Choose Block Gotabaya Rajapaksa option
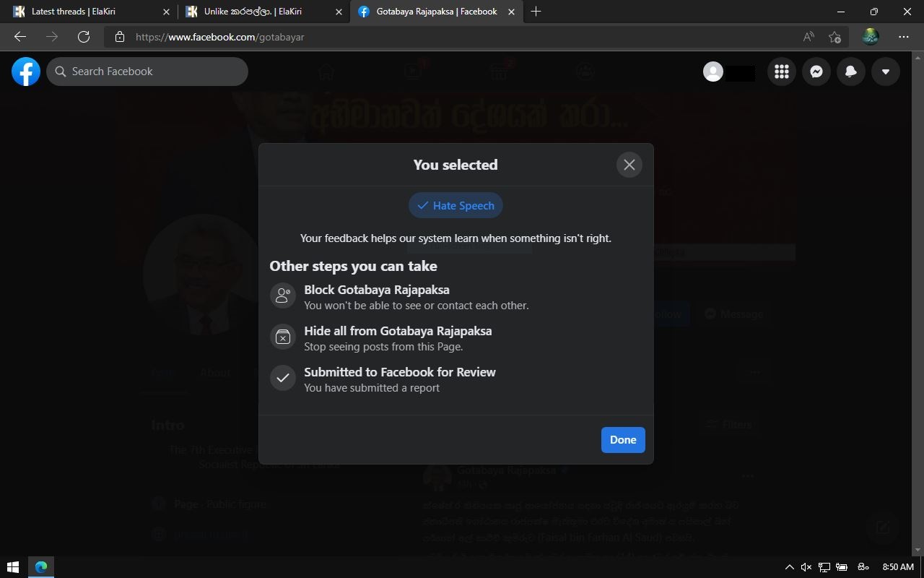This screenshot has height=578, width=924. pyautogui.click(x=456, y=297)
